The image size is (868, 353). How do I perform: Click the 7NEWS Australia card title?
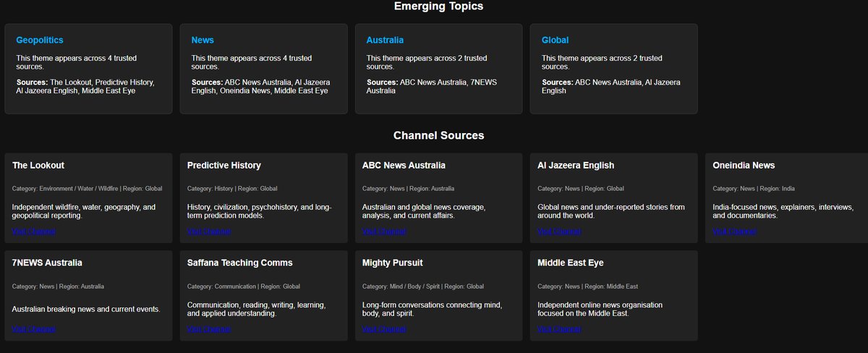pyautogui.click(x=47, y=263)
